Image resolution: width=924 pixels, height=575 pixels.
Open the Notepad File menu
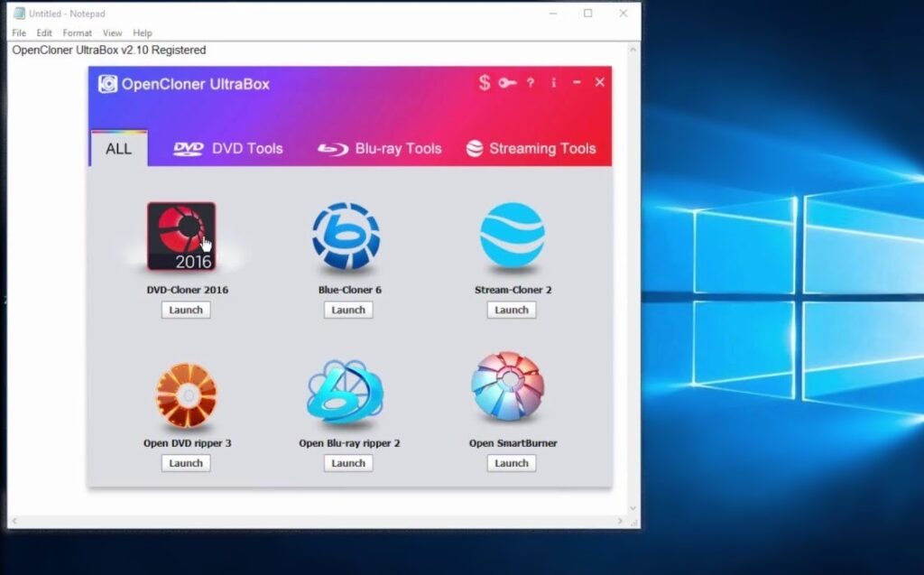click(x=19, y=33)
